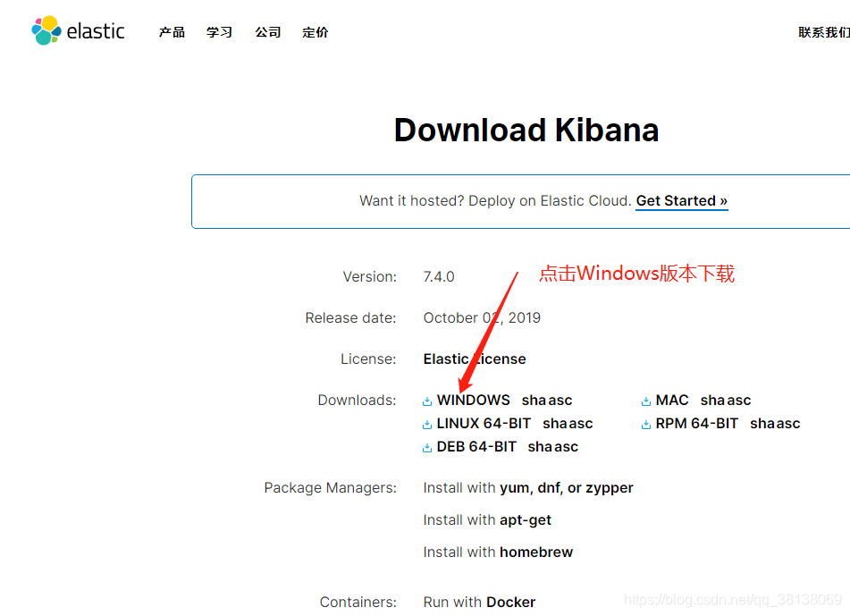The image size is (850, 616).
Task: Open the sha link for MAC download
Action: (713, 400)
